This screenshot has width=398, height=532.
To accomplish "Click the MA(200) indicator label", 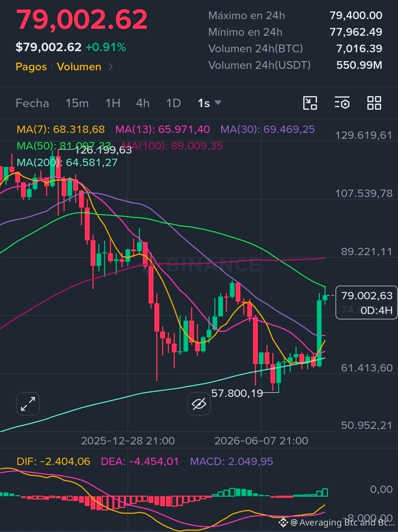I will pyautogui.click(x=67, y=162).
